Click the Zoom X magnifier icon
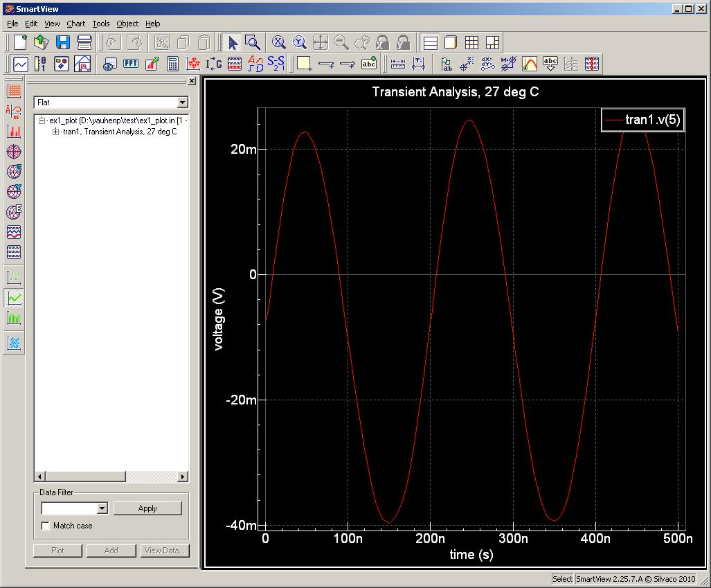Image resolution: width=711 pixels, height=588 pixels. (x=279, y=43)
